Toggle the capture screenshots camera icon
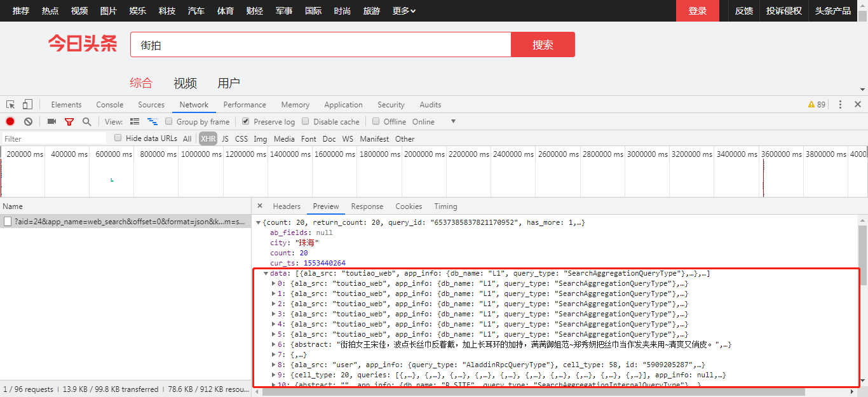The image size is (868, 397). click(x=52, y=121)
